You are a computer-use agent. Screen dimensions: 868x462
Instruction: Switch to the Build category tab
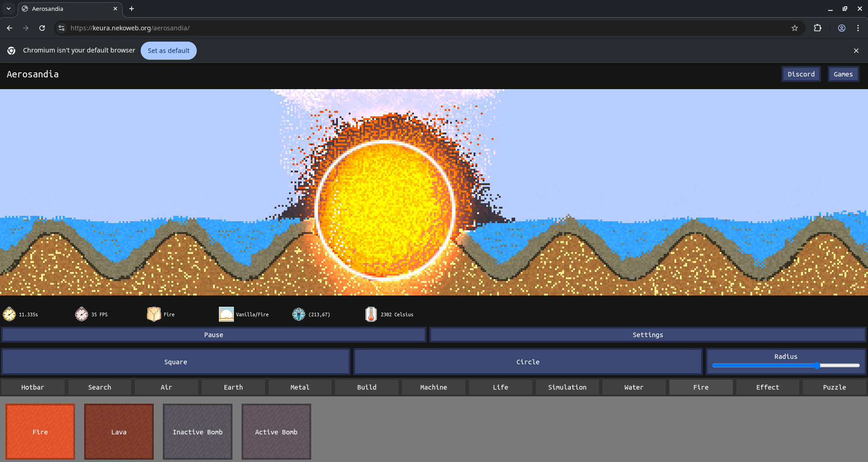pos(367,387)
